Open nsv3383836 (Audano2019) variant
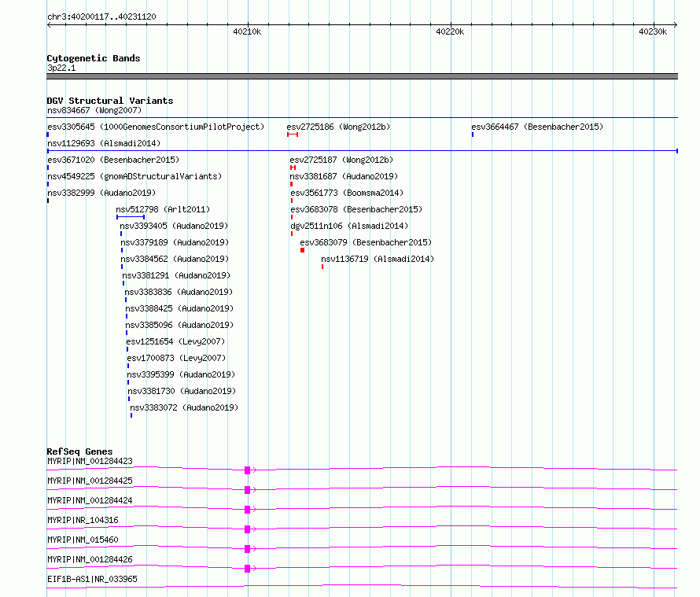Screen dimensions: 700x597 coord(179,292)
